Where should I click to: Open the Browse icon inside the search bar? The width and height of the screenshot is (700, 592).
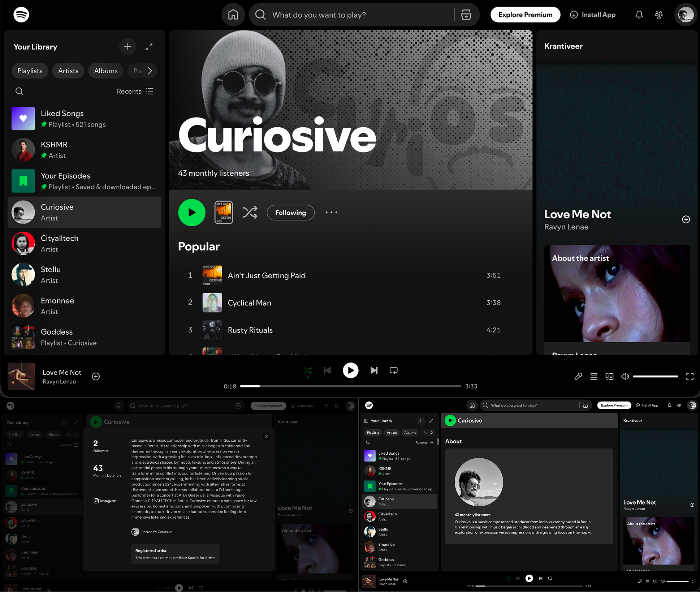pyautogui.click(x=466, y=15)
